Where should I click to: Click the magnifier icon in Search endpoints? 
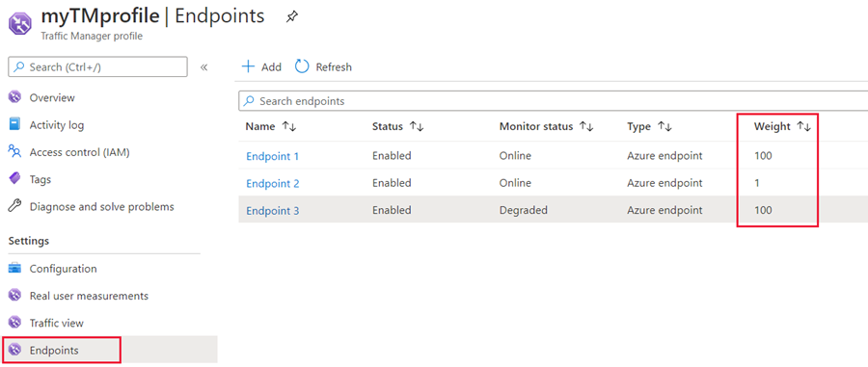(x=250, y=101)
